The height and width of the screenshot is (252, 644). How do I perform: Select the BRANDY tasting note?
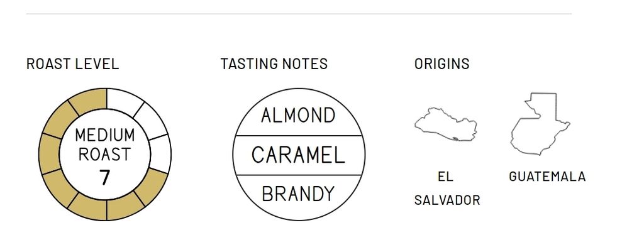coord(298,194)
